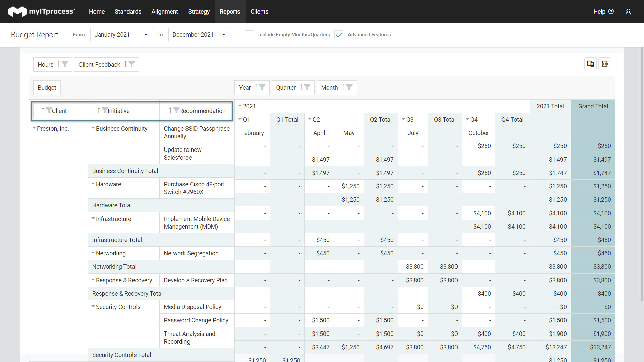
Task: Open the Clients menu
Action: coord(259,12)
